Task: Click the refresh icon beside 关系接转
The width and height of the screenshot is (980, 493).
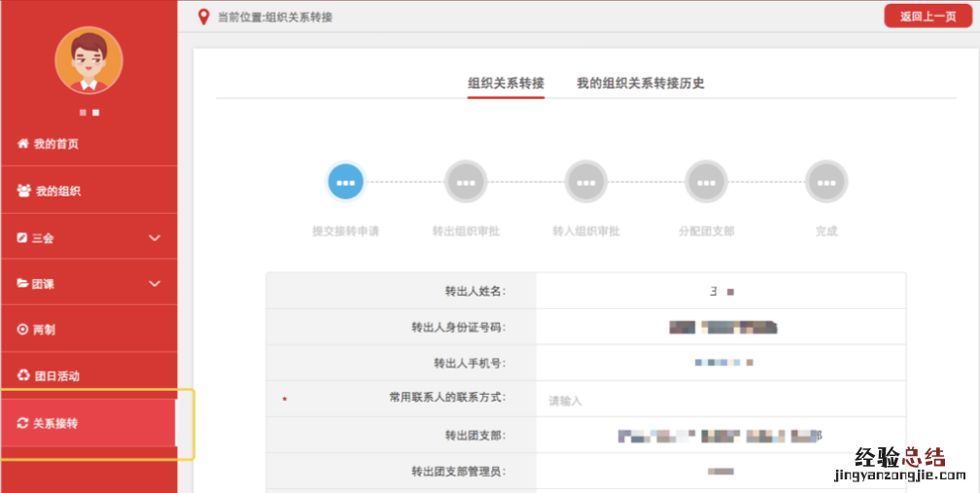Action: (x=23, y=423)
